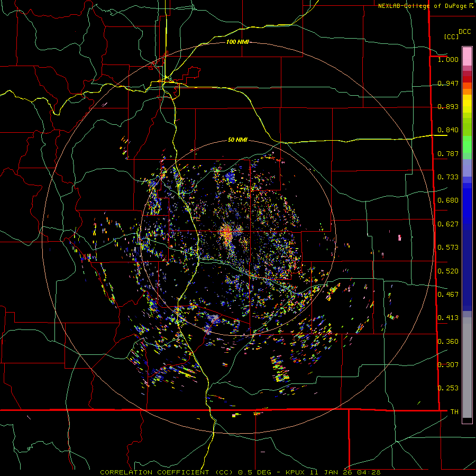Click the 0.467 scale value
Image resolution: width=476 pixels, height=476 pixels.
448,295
